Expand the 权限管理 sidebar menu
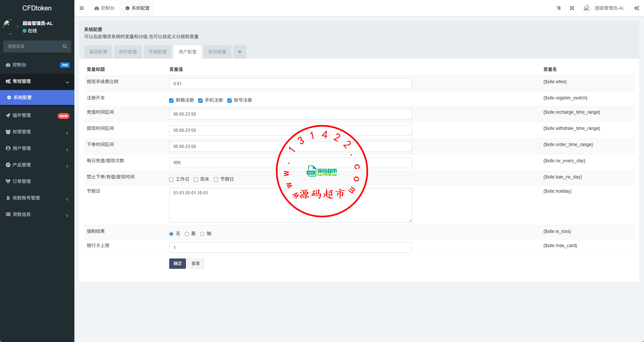Screen dimensions: 644x342 (x=21, y=132)
